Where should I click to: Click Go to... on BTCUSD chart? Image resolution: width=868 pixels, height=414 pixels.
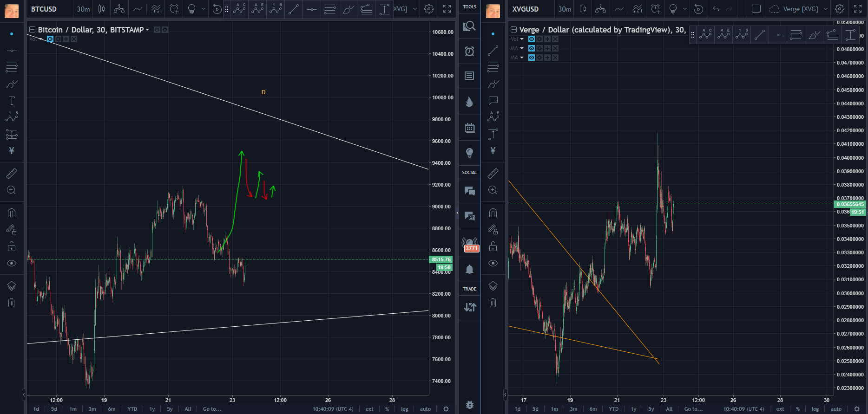212,409
